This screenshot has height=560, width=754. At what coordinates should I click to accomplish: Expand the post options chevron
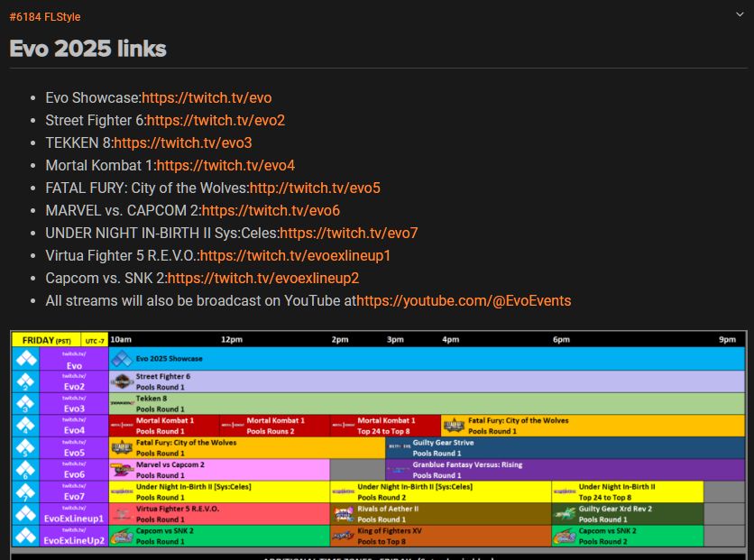pos(740,15)
